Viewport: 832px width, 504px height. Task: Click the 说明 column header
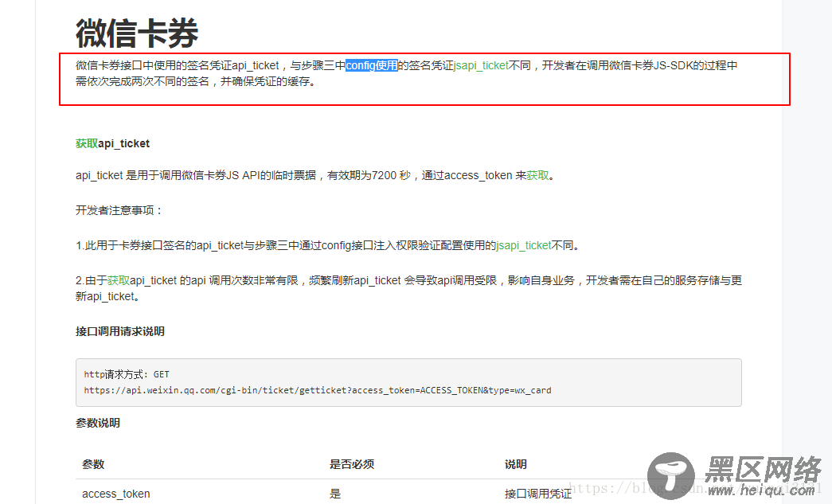(515, 464)
